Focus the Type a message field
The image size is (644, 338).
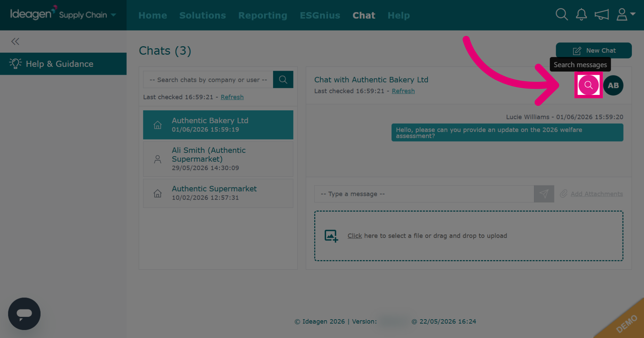tap(424, 194)
